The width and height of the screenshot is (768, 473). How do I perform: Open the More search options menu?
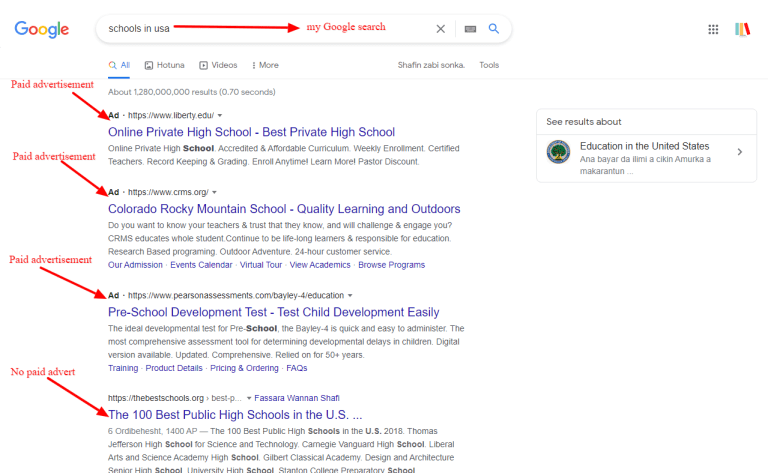(x=265, y=65)
